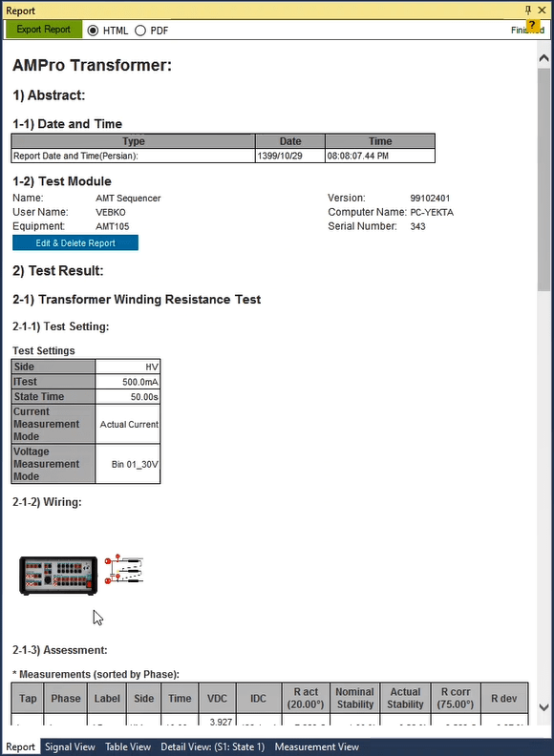
Task: Click the Actual Current cell
Action: [127, 424]
